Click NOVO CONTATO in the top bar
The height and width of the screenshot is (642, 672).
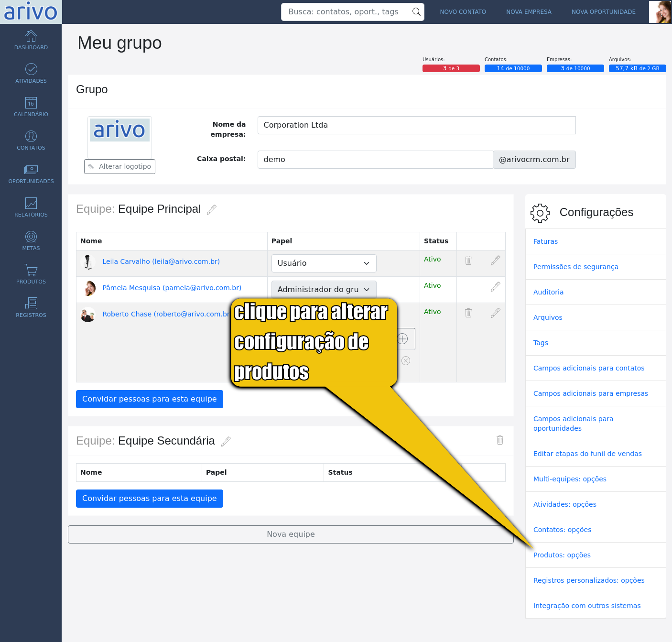pyautogui.click(x=463, y=12)
